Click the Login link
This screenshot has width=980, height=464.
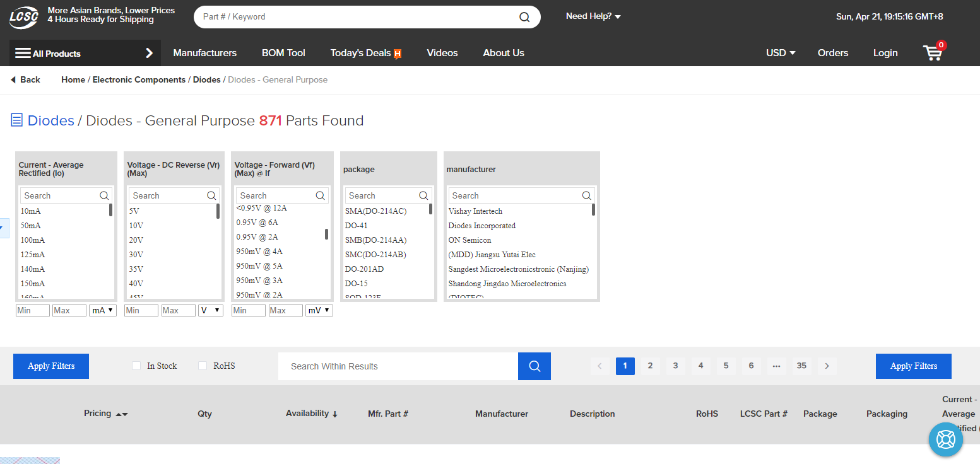[x=885, y=53]
